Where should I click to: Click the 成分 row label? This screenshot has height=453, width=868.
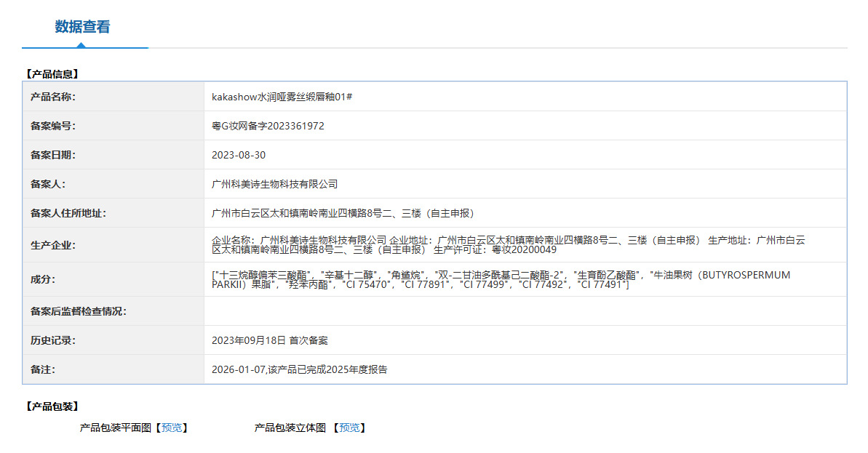(43, 279)
